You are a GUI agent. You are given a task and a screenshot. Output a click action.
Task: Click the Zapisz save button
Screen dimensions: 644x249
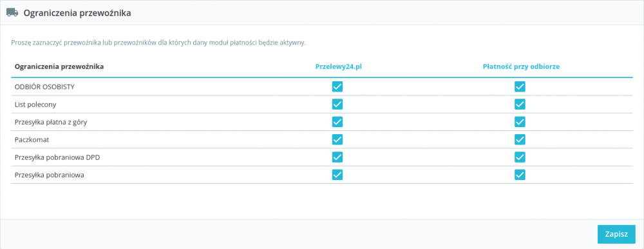[616, 234]
